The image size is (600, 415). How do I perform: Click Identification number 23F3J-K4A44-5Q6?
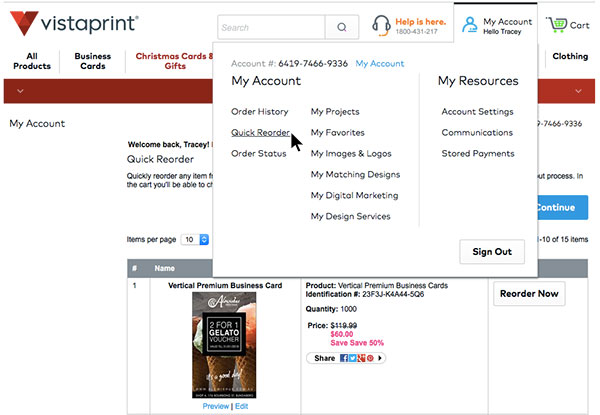pyautogui.click(x=393, y=294)
